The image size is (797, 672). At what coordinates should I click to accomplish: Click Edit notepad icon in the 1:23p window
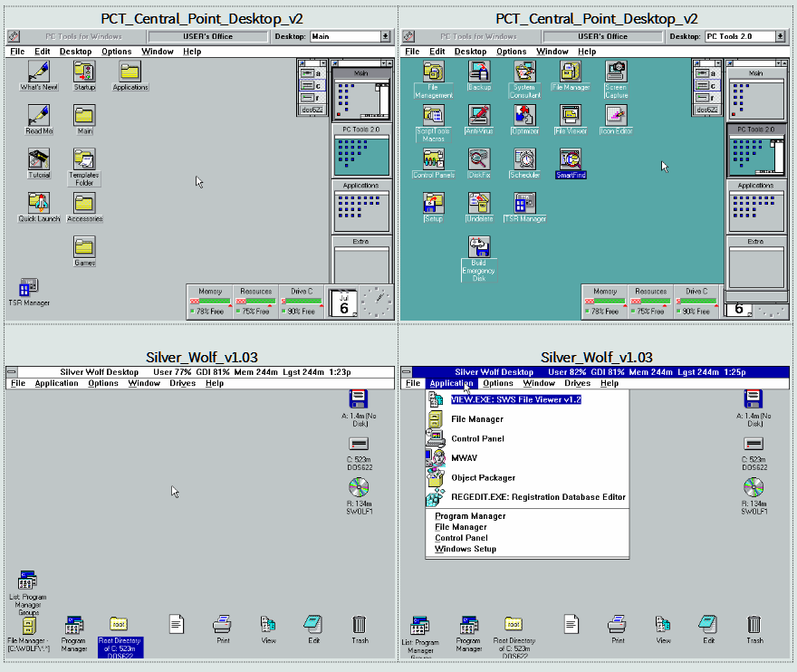tap(313, 629)
